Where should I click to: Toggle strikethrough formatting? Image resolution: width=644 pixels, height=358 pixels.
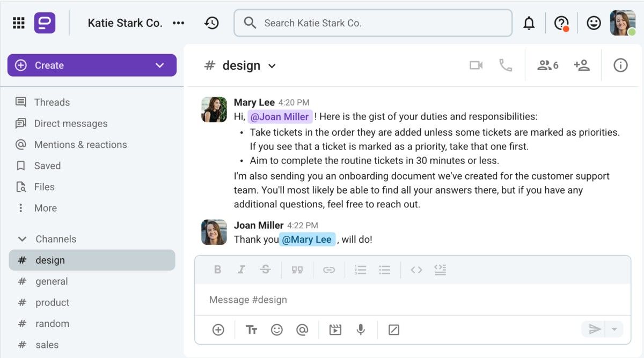click(x=265, y=270)
